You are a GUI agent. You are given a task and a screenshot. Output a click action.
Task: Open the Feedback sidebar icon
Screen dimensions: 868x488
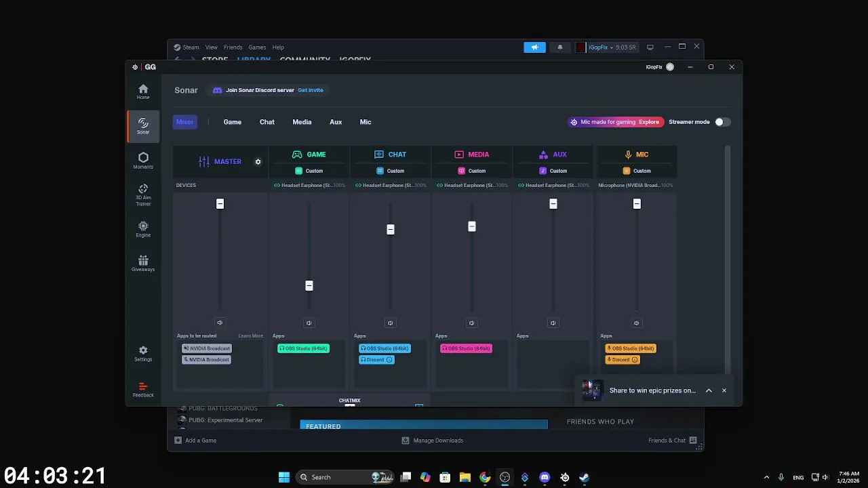click(x=143, y=390)
